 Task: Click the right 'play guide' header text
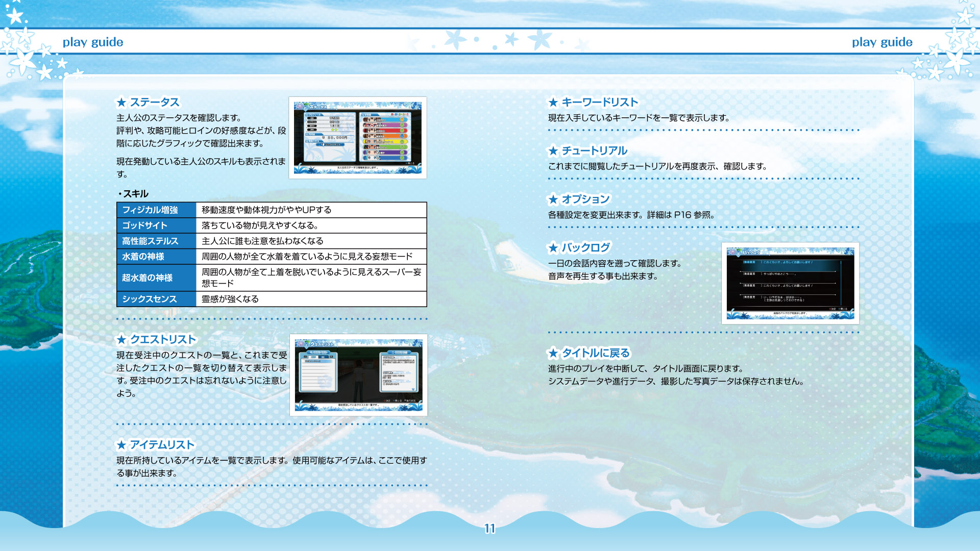tap(882, 42)
